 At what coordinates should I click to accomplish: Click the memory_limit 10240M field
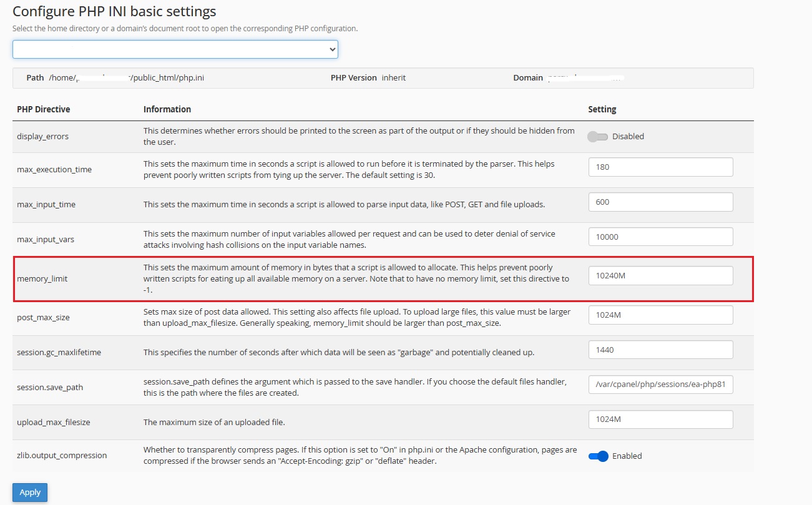(661, 276)
